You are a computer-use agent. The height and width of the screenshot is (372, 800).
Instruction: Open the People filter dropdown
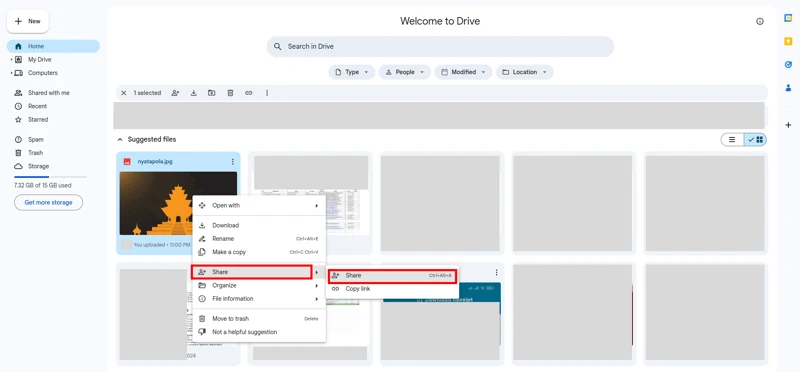pos(405,72)
